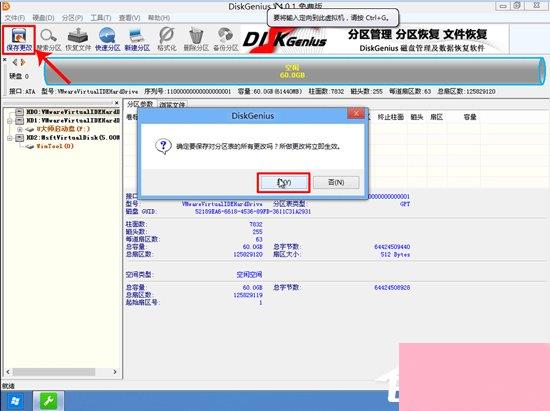Expand the U大师启动盘(F:) tree node
The width and height of the screenshot is (550, 411).
pyautogui.click(x=20, y=129)
